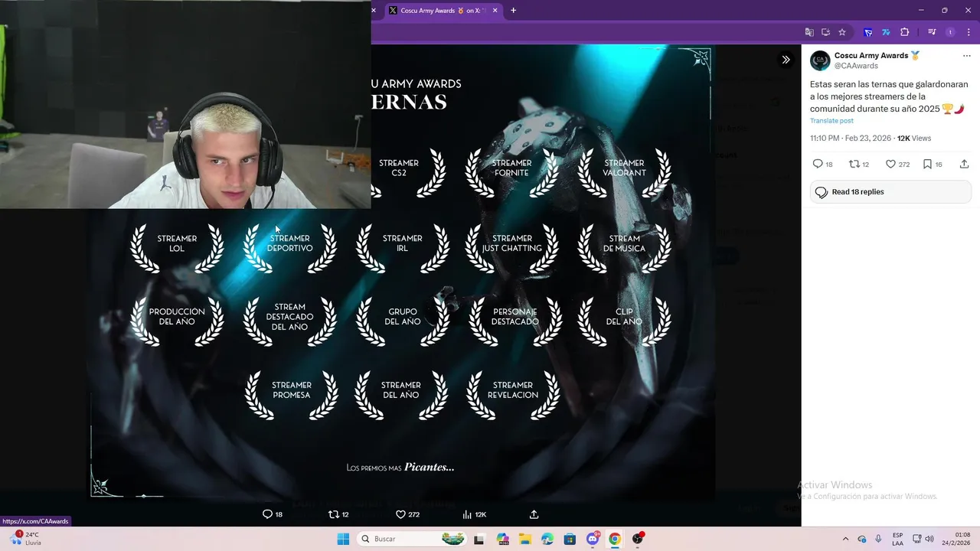The image size is (980, 551).
Task: Click the OneDrive cloud tray icon
Action: [x=862, y=539]
